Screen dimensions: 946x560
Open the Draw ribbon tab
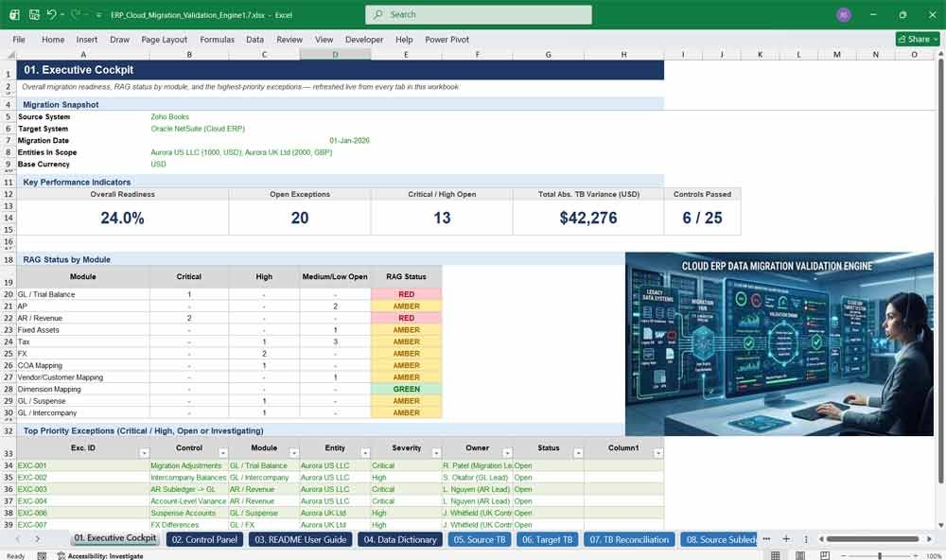click(x=119, y=39)
